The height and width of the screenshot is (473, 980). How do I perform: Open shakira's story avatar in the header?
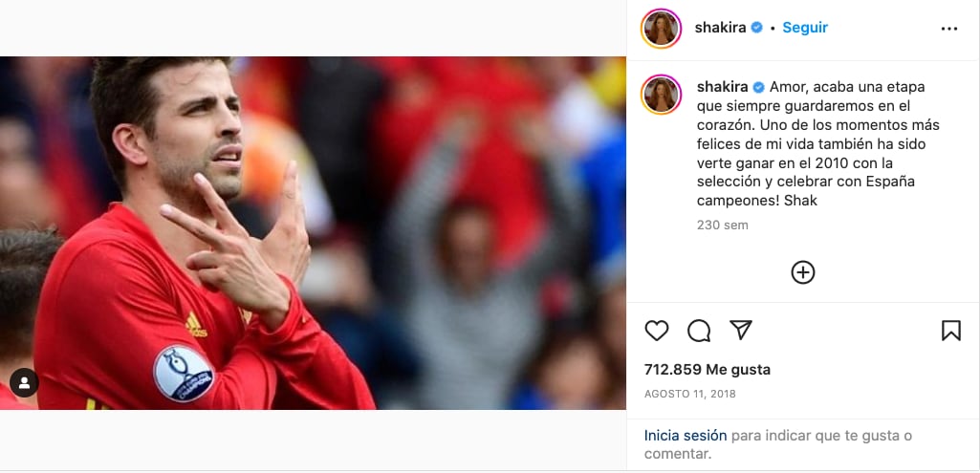pos(661,28)
